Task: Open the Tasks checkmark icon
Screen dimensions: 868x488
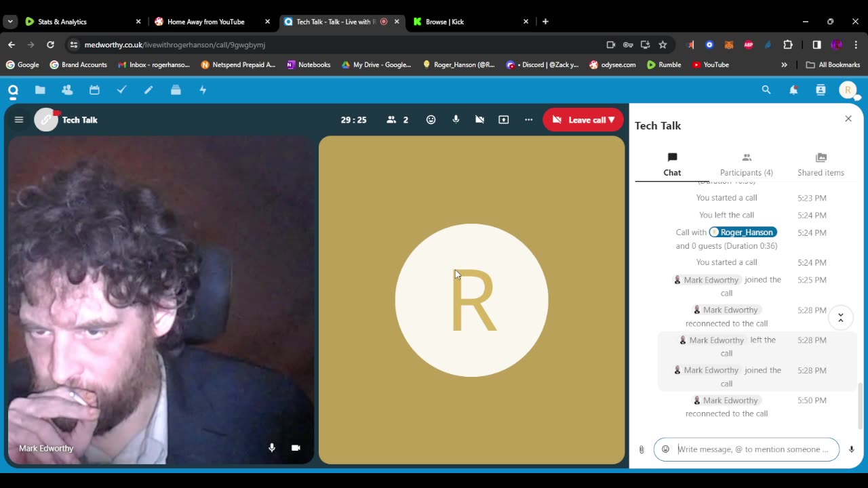Action: click(121, 90)
